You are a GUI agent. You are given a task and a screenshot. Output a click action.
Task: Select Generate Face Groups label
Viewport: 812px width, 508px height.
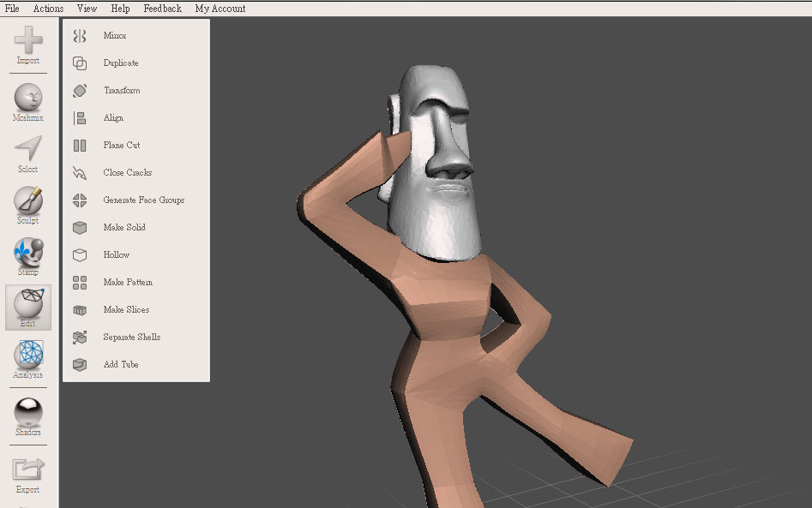tap(144, 200)
